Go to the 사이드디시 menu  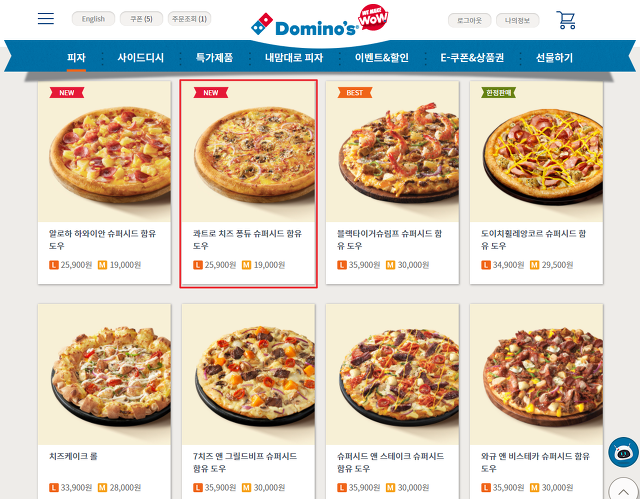pyautogui.click(x=140, y=58)
